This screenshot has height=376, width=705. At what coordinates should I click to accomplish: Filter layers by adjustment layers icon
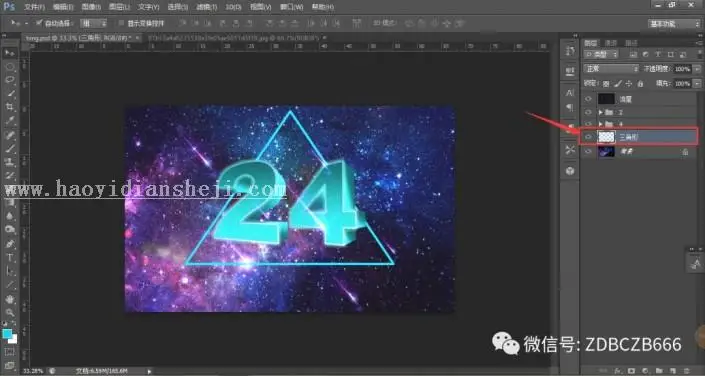[x=646, y=54]
